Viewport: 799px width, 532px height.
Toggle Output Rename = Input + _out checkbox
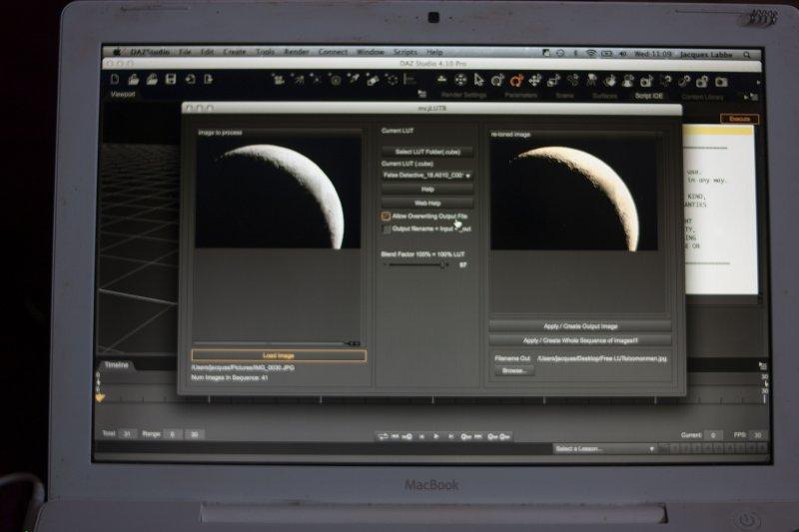coord(387,230)
